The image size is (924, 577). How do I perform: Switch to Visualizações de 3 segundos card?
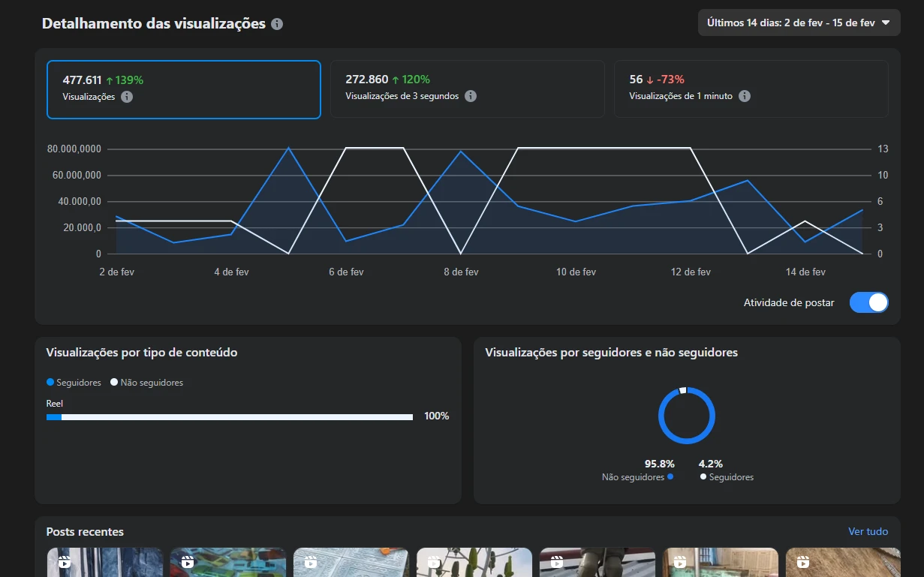[467, 89]
